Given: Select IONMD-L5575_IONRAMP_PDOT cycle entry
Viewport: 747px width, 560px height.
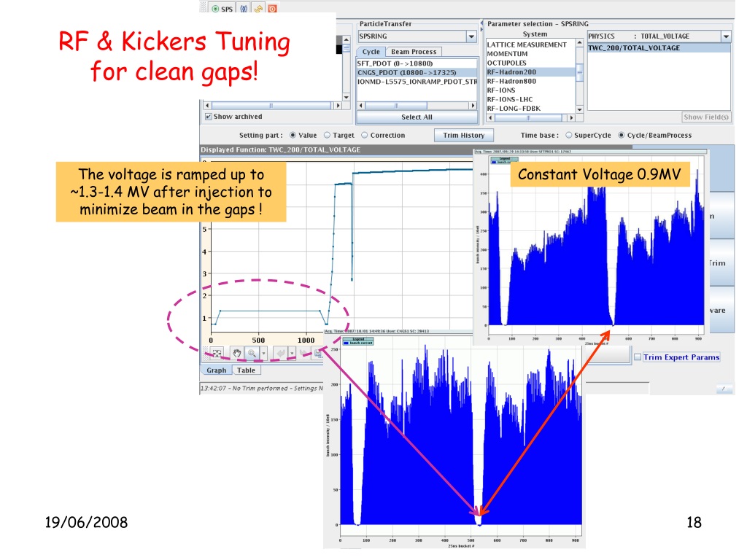Looking at the screenshot, I should point(417,82).
